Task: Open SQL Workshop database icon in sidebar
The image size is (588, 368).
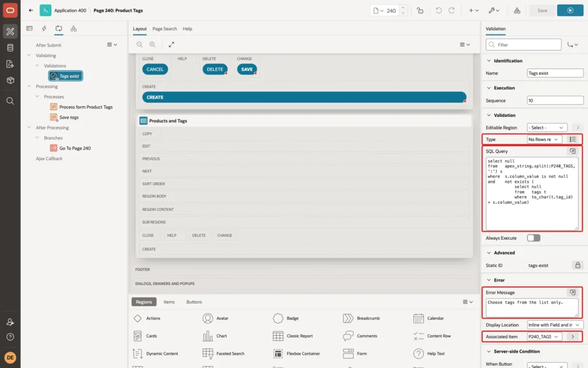Action: (10, 48)
